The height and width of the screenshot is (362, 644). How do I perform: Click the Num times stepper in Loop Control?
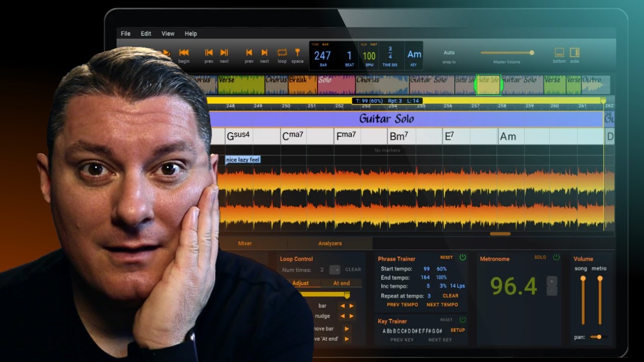[x=335, y=269]
